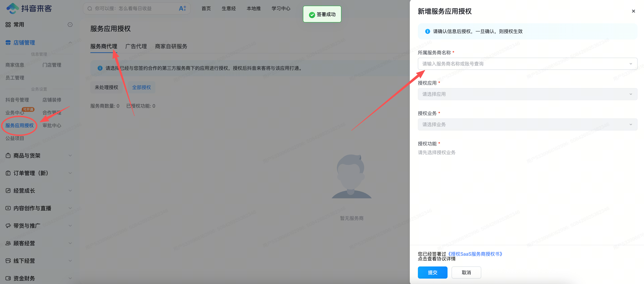Click the 抖音来客 logo icon
644x284 pixels.
12,8
